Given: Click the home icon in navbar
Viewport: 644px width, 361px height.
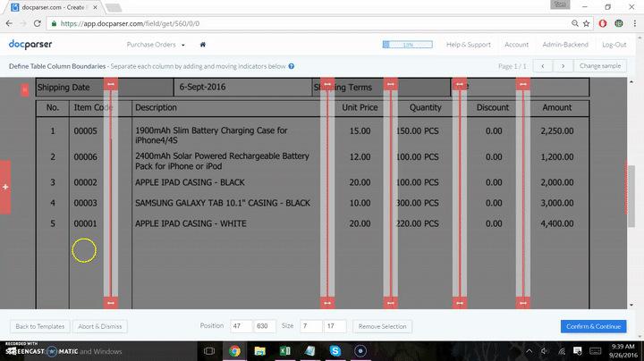Looking at the screenshot, I should (x=203, y=45).
